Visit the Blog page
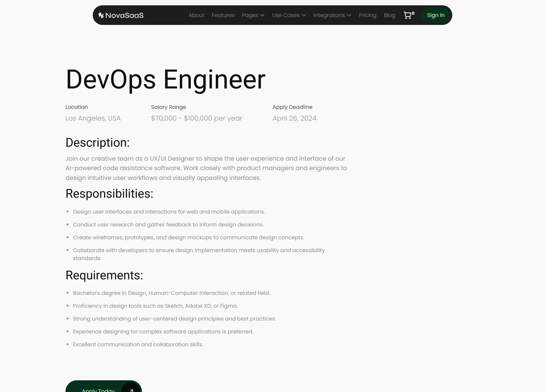 [x=389, y=15]
